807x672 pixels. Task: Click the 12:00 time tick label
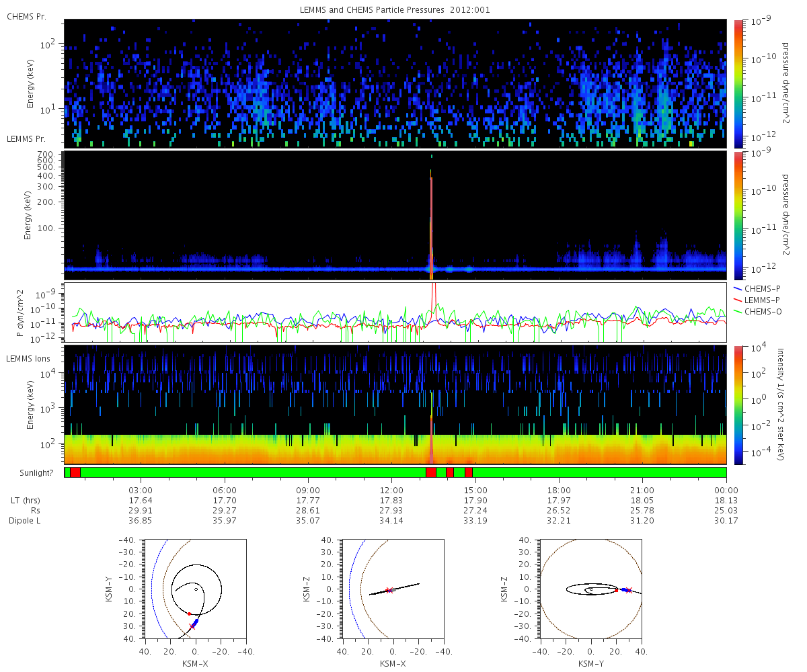(391, 490)
